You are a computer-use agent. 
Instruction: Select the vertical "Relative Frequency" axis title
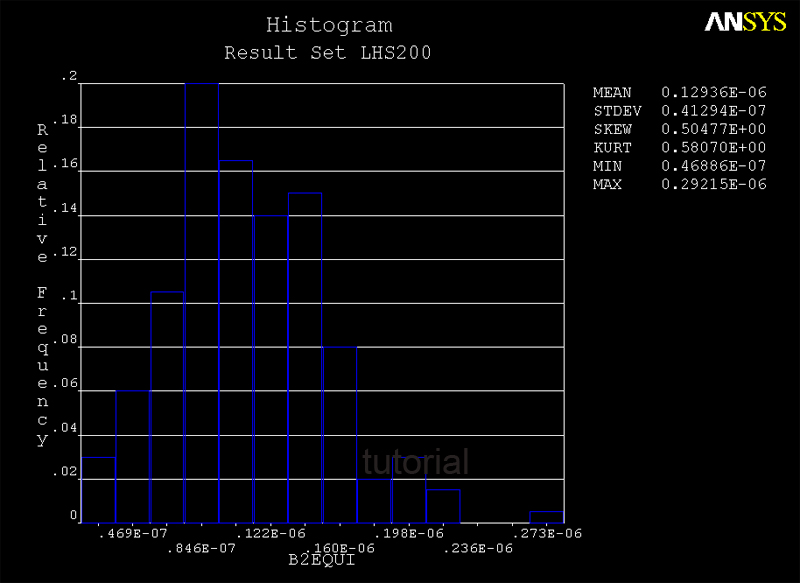pyautogui.click(x=42, y=285)
